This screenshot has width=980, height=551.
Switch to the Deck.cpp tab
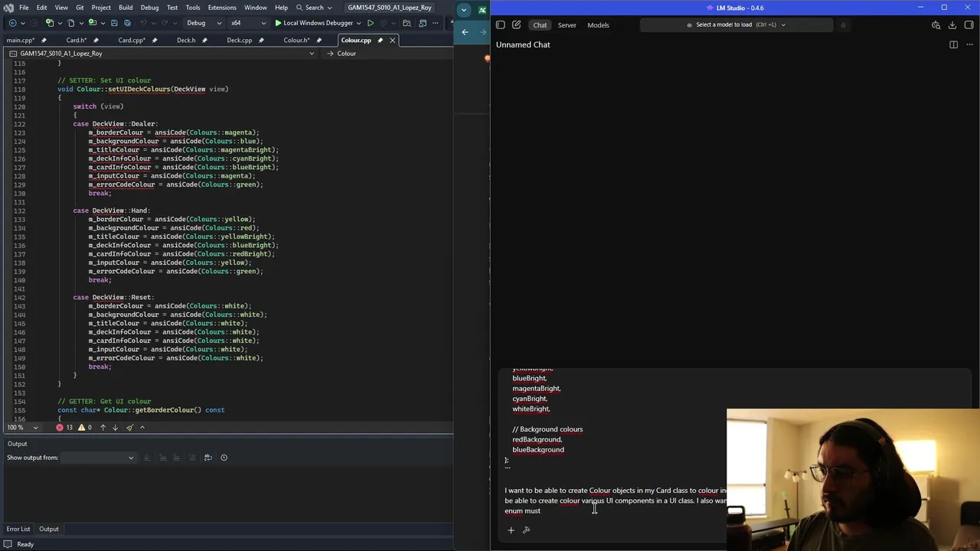(239, 40)
